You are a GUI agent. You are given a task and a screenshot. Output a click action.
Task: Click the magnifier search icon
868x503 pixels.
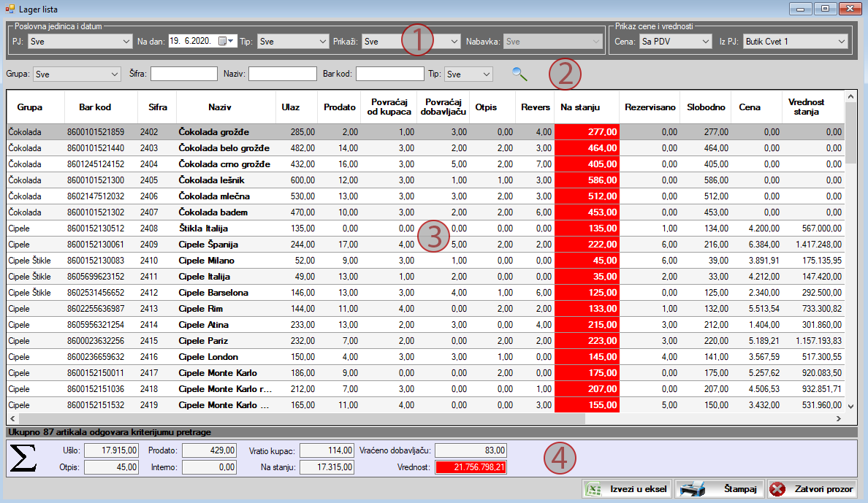click(x=519, y=74)
